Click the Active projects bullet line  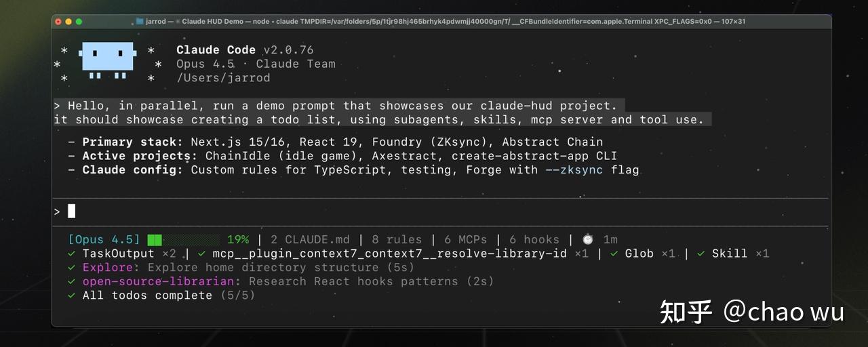click(342, 156)
